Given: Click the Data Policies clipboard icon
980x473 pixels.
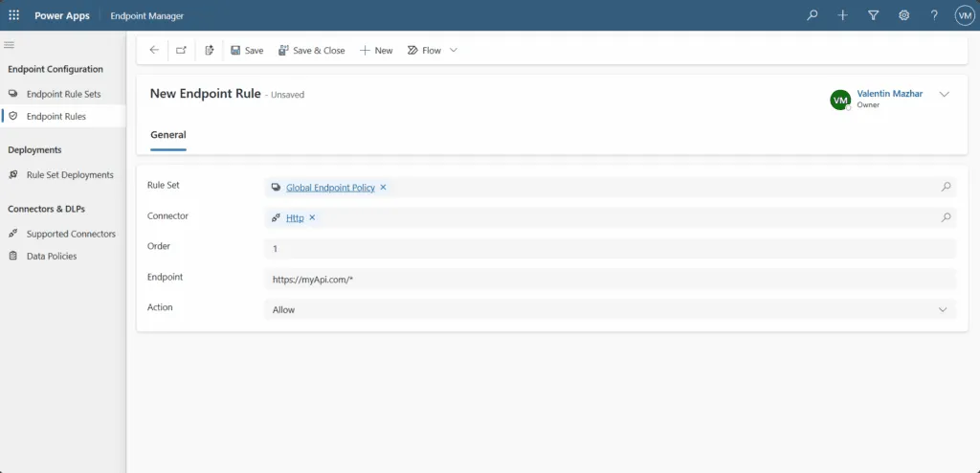Looking at the screenshot, I should pyautogui.click(x=13, y=256).
